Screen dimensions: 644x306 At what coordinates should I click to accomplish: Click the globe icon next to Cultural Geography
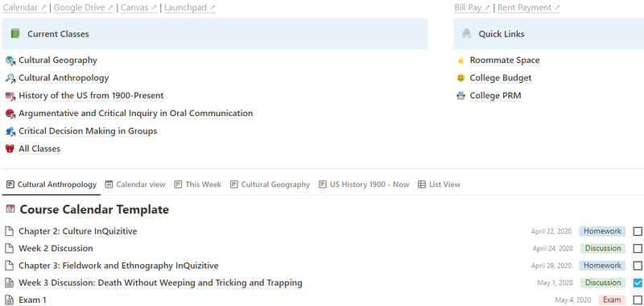(x=10, y=60)
